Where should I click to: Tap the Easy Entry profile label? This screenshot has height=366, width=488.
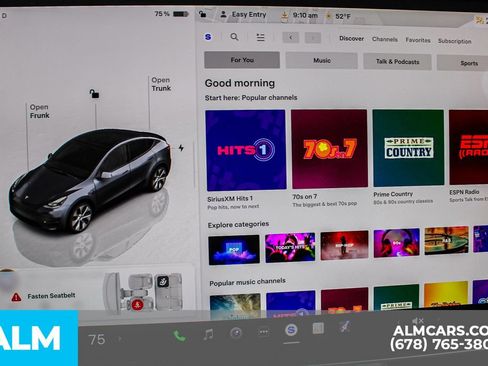pos(249,15)
